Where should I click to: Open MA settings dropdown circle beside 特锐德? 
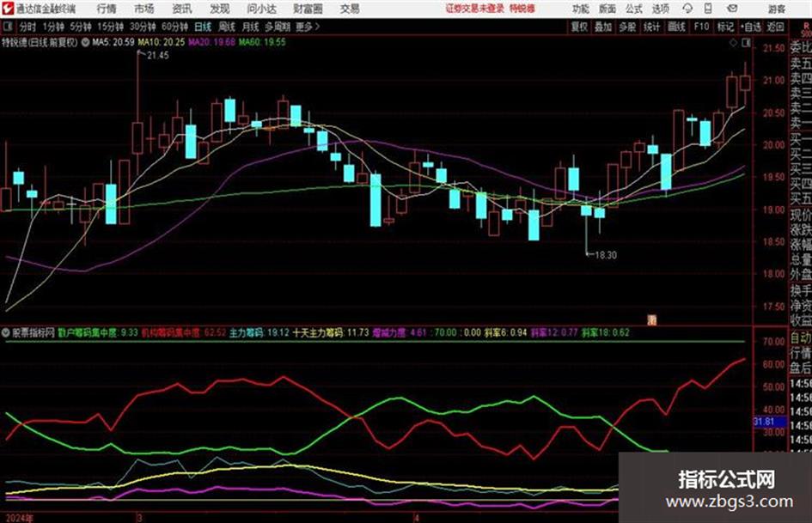pyautogui.click(x=85, y=42)
